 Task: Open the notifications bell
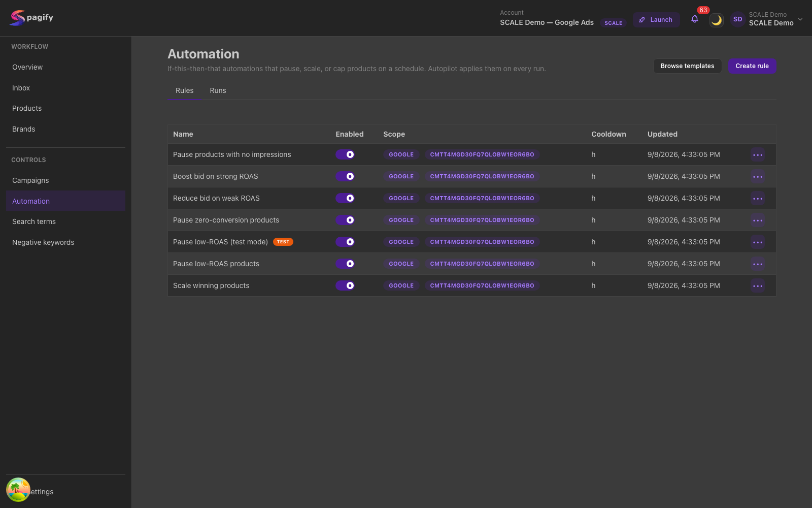[695, 19]
